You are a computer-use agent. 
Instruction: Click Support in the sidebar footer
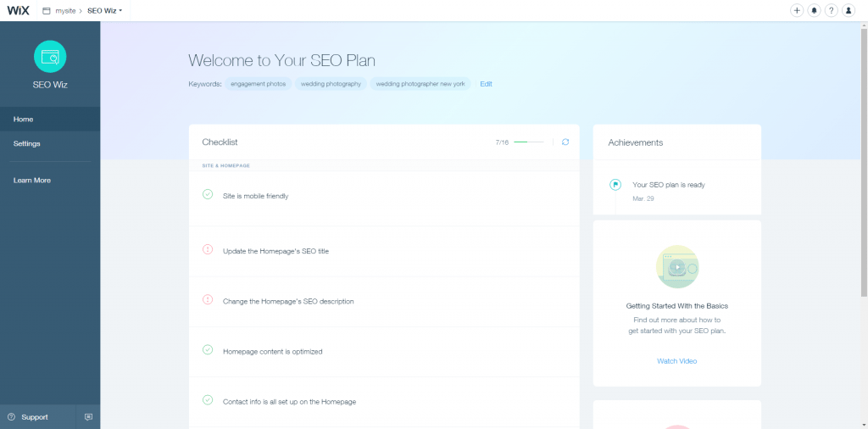34,417
